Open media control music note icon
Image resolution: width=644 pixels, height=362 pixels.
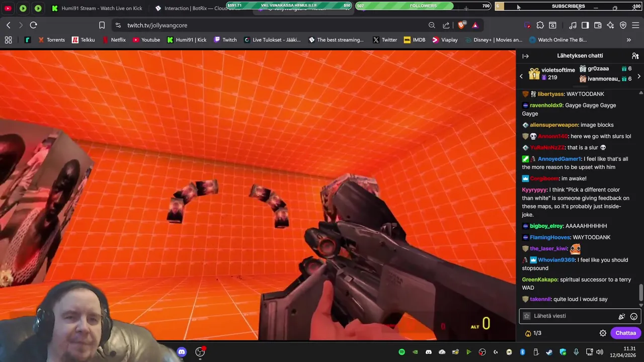573,25
